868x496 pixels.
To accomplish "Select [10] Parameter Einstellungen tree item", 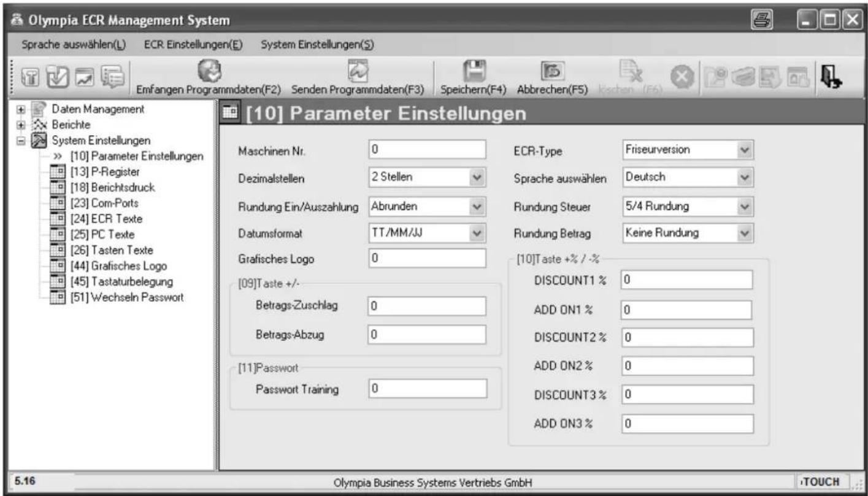I will click(136, 156).
